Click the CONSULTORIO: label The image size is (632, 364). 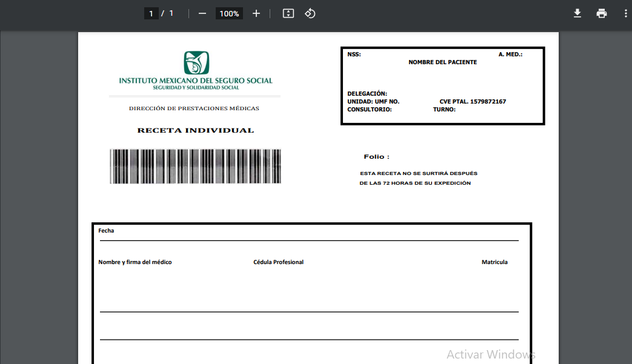tap(370, 110)
